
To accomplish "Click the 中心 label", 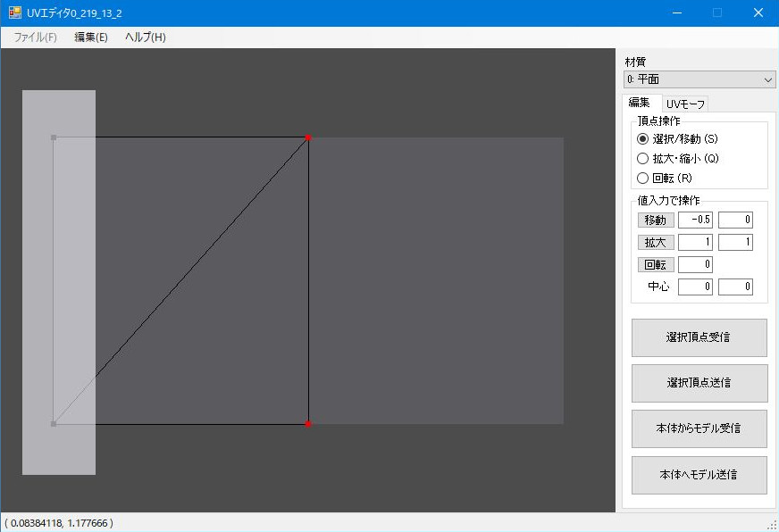I will [658, 287].
